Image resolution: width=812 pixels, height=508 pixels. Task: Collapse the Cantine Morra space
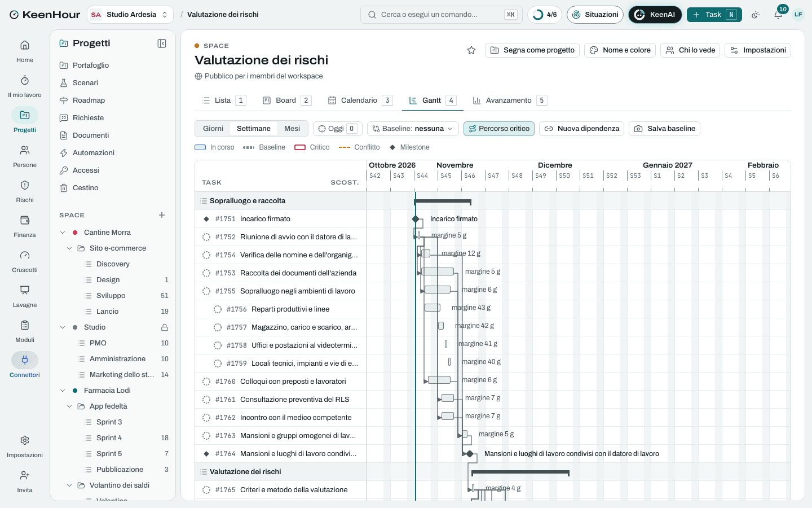click(63, 233)
